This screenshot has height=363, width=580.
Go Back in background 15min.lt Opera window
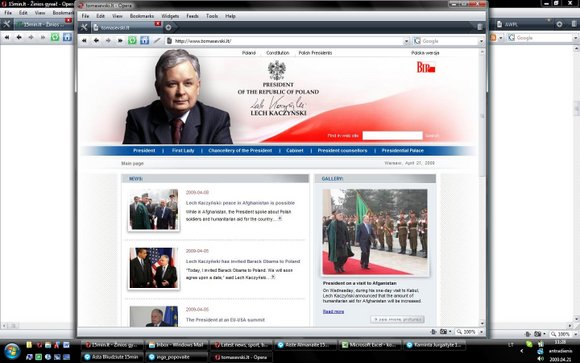click(x=19, y=37)
